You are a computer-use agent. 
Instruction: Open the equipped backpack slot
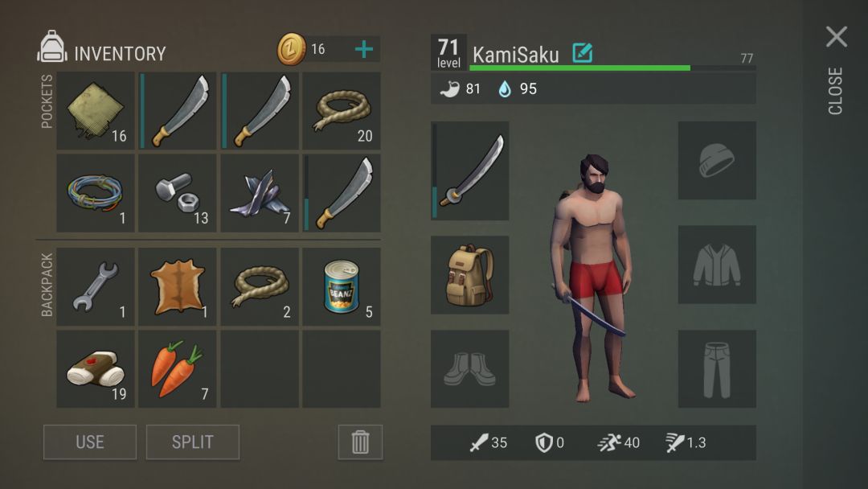[x=470, y=275]
